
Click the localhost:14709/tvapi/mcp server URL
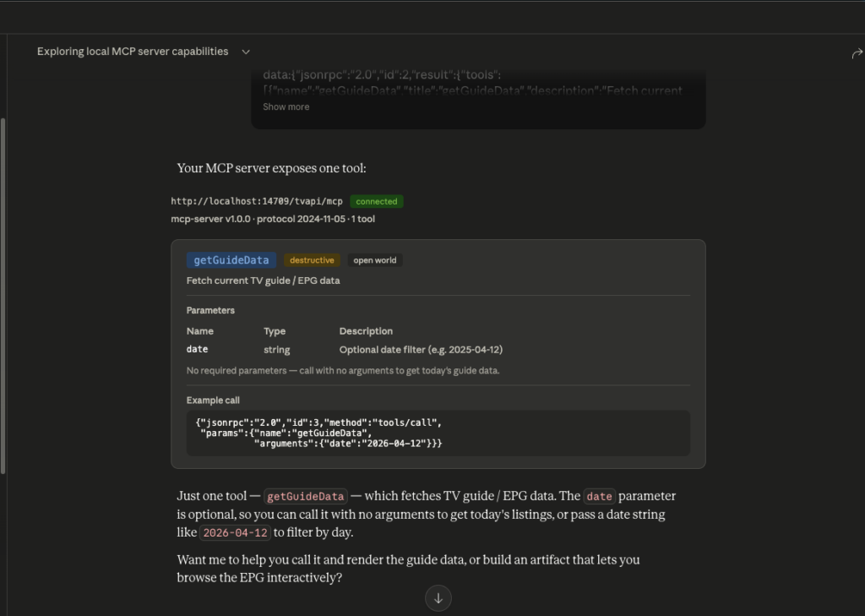(x=256, y=202)
